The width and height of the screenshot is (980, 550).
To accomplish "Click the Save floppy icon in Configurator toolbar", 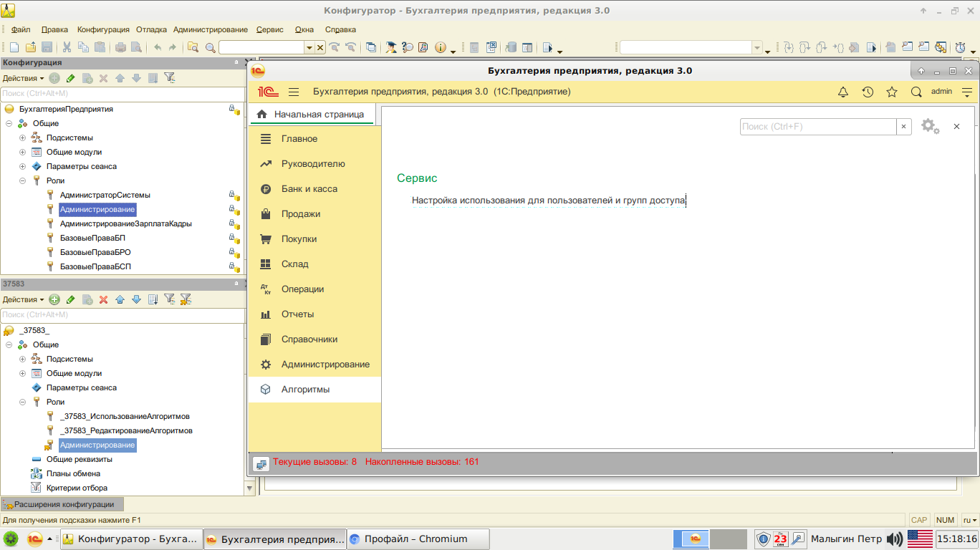I will (47, 47).
